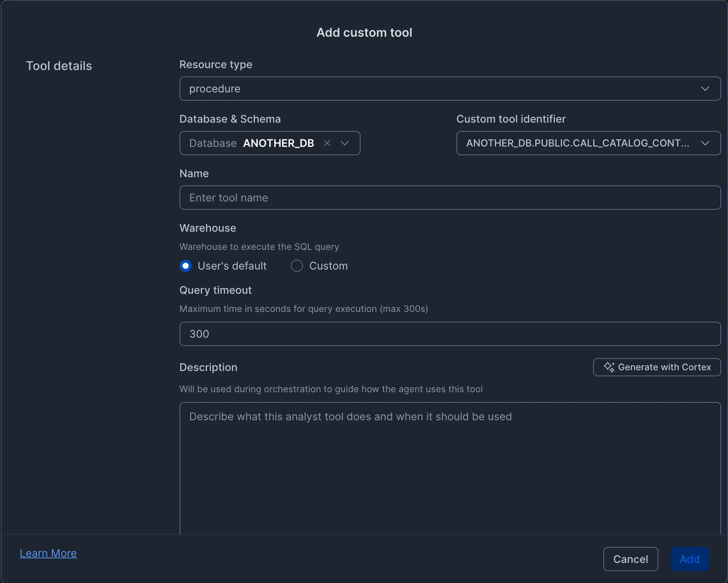
Task: Open the Database & Schema picker chevron
Action: click(345, 143)
